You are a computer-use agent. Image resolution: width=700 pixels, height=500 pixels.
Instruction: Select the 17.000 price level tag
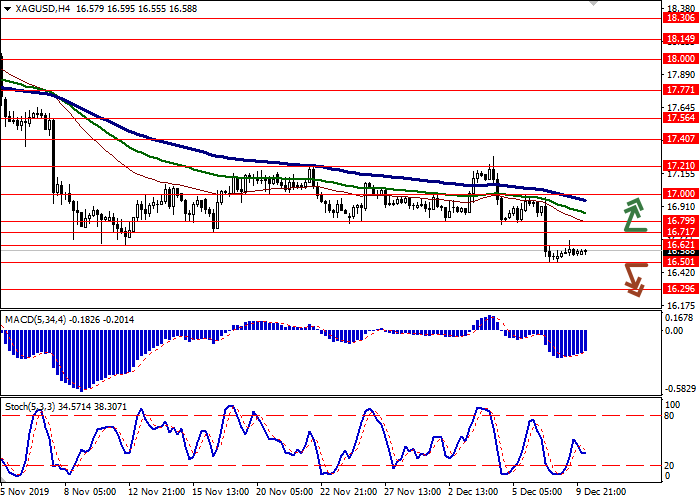click(679, 193)
